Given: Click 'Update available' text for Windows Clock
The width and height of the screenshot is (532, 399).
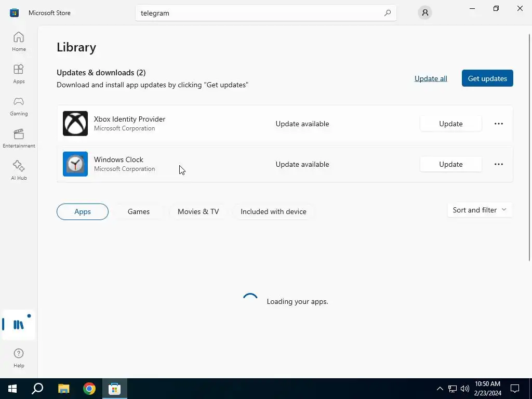Looking at the screenshot, I should pyautogui.click(x=302, y=164).
